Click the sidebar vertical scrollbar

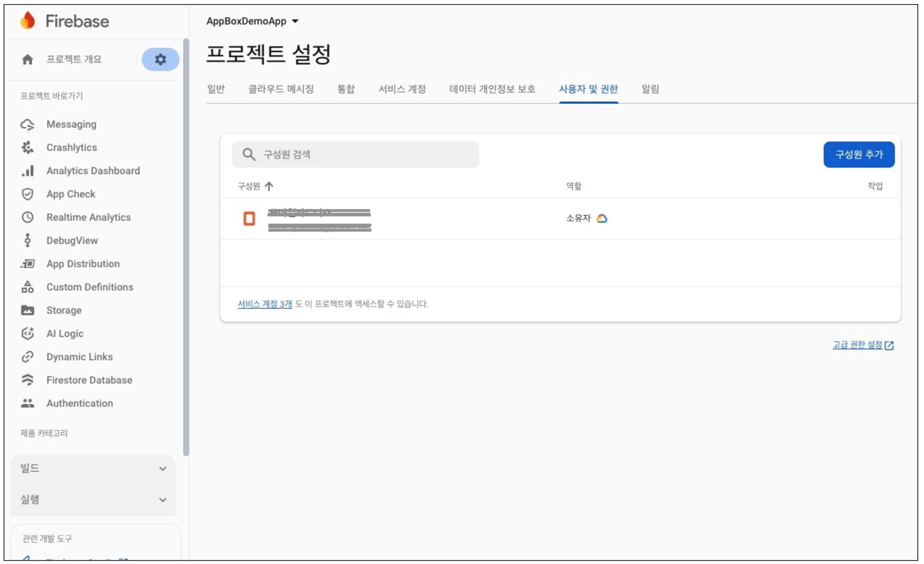tap(186, 247)
